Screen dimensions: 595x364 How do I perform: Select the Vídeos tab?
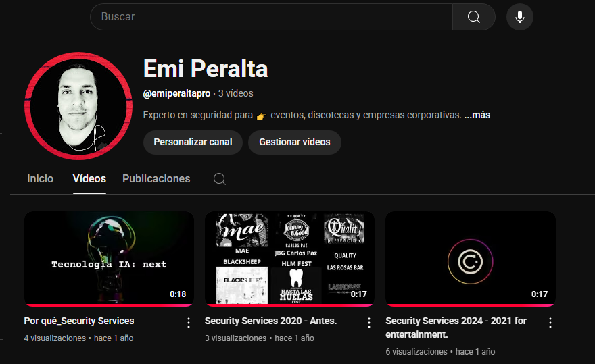pyautogui.click(x=89, y=179)
